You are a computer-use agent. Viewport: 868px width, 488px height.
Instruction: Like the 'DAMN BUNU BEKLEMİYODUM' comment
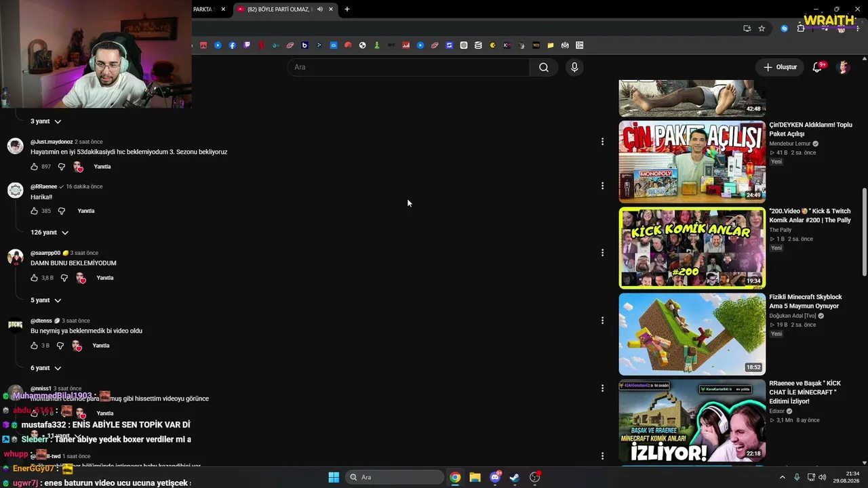tap(35, 278)
